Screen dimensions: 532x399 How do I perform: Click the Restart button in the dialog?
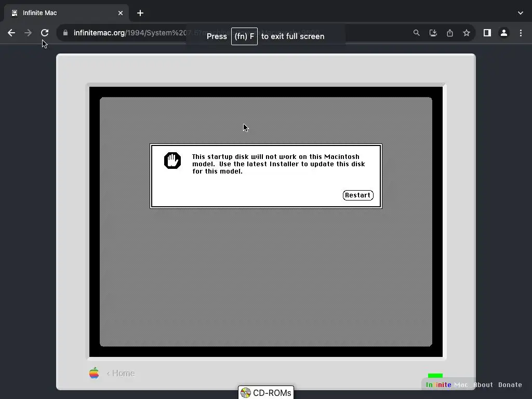point(358,195)
